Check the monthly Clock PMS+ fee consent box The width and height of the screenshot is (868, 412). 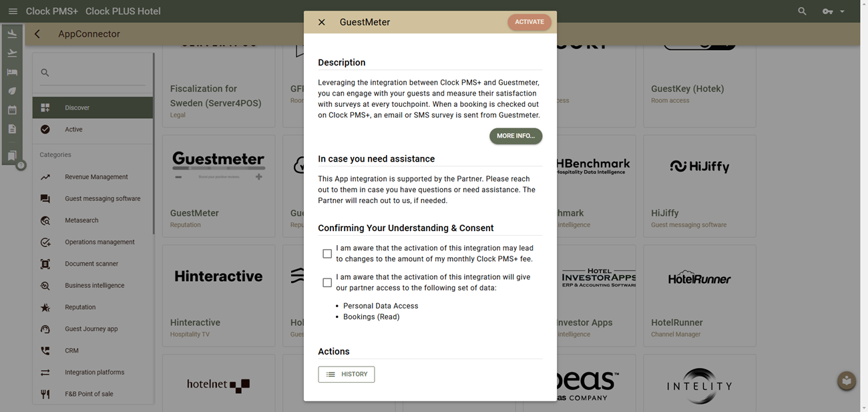pyautogui.click(x=327, y=254)
